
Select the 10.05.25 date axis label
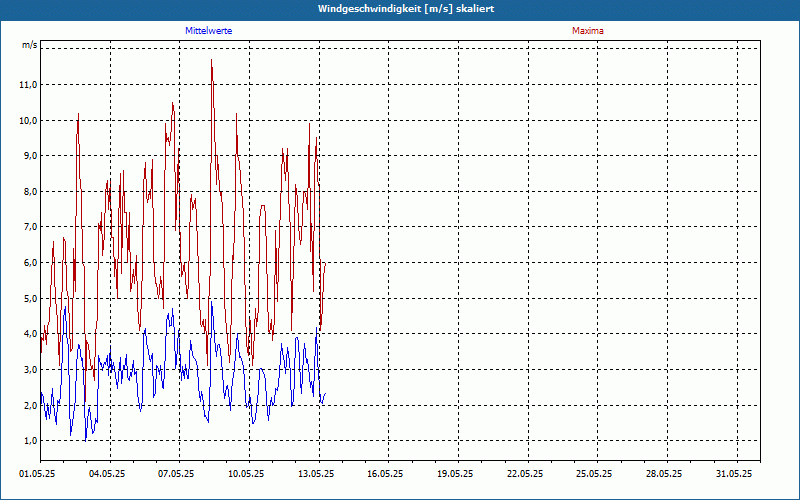tap(246, 474)
